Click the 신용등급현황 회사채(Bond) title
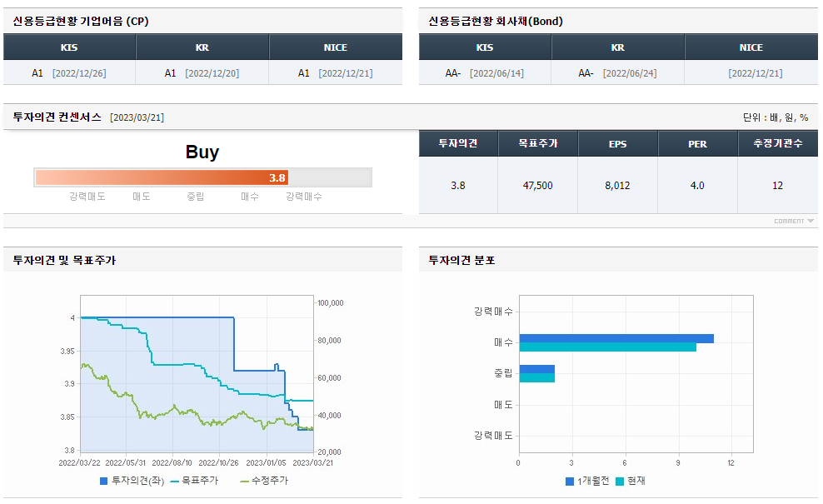The image size is (823, 504). (x=496, y=21)
